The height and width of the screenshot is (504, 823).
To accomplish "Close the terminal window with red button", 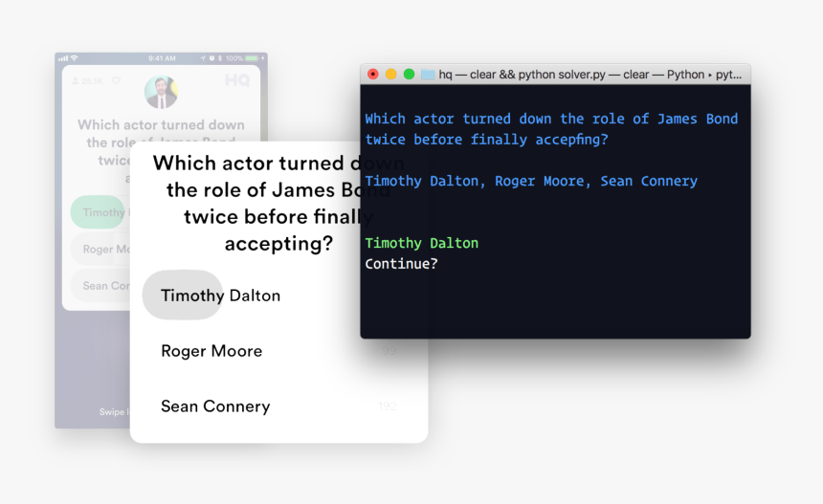I will [372, 75].
